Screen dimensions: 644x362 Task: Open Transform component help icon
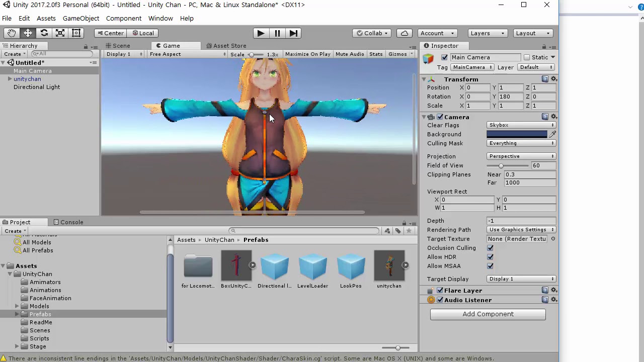[545, 79]
